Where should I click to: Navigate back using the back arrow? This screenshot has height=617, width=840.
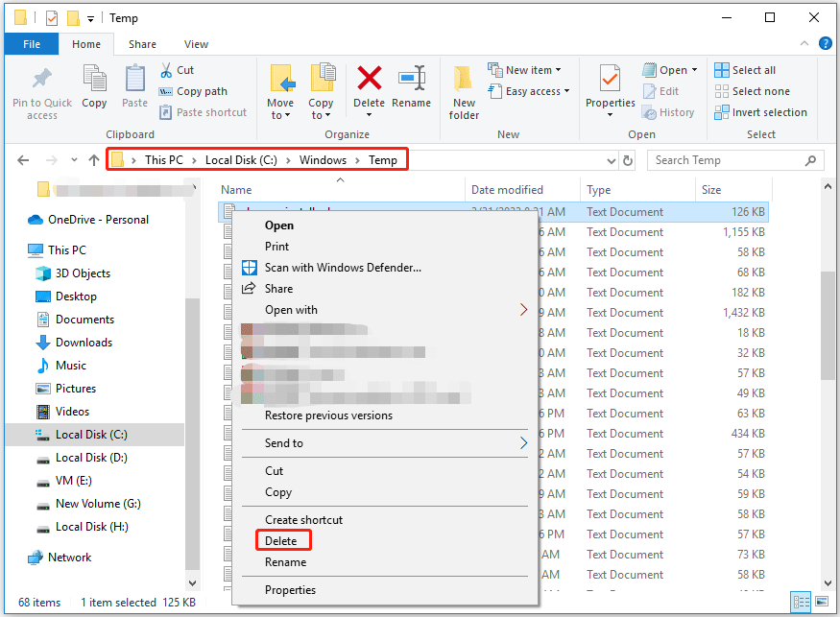tap(23, 159)
